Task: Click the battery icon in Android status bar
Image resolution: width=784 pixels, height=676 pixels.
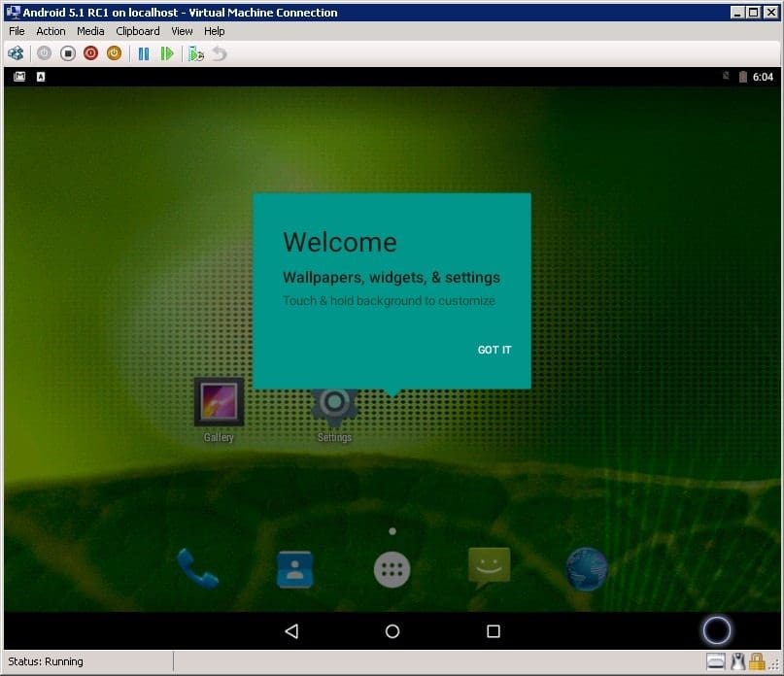Action: [743, 77]
